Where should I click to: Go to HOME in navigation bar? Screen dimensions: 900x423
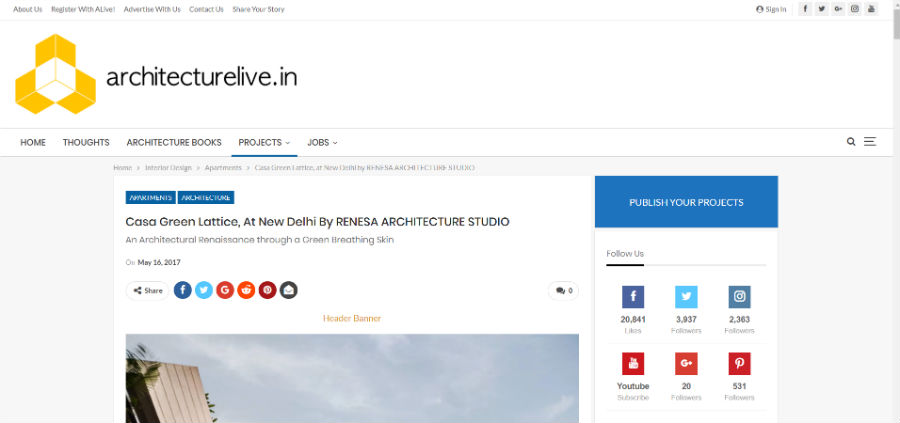33,142
